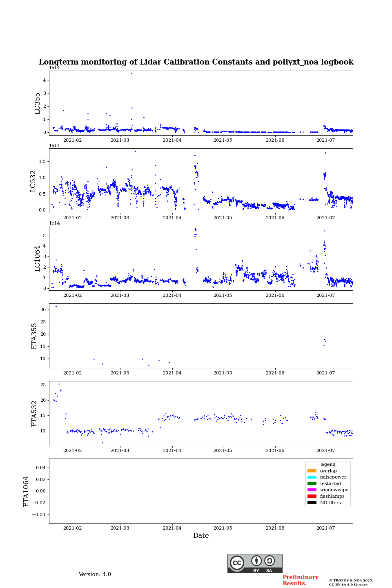This screenshot has height=588, width=392.
Task: Click the SA share-alike circular arrow icon
Action: (269, 561)
